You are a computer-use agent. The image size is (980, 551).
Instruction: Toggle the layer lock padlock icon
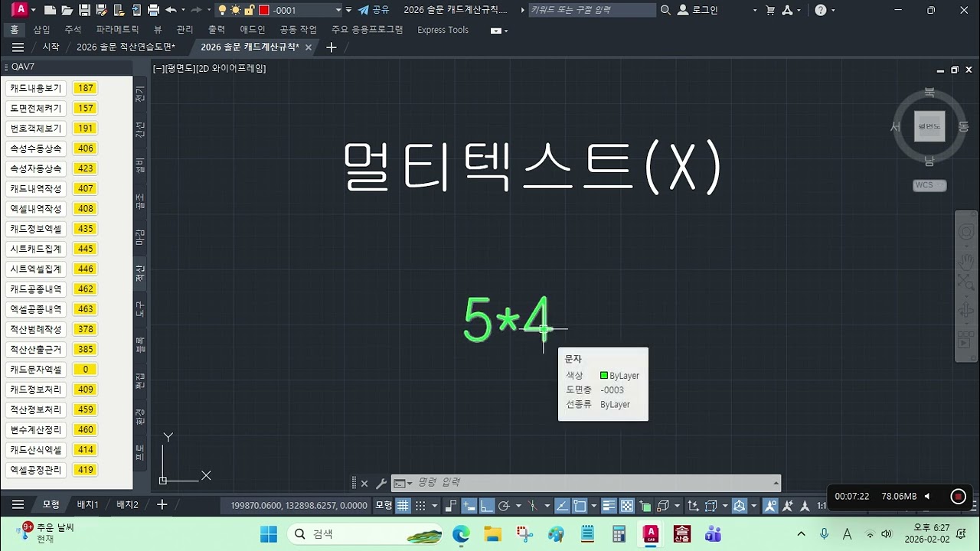point(249,10)
